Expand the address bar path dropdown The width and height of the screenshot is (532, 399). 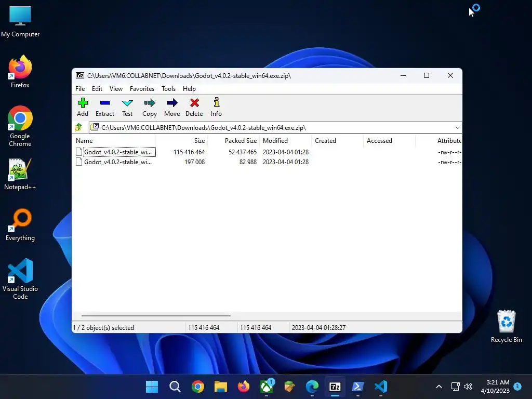click(457, 128)
